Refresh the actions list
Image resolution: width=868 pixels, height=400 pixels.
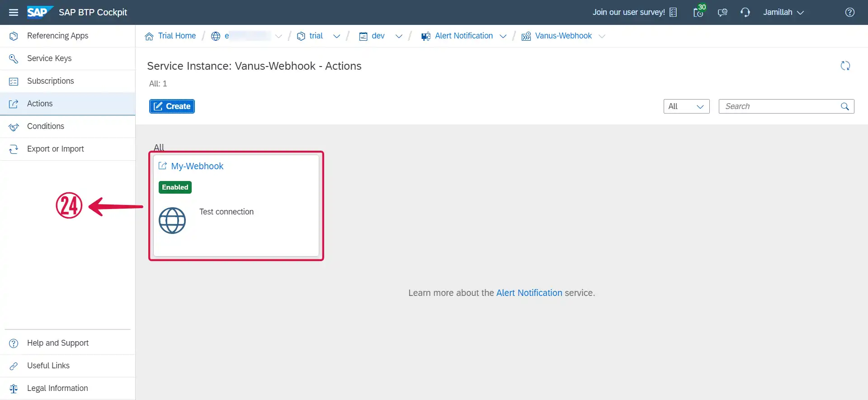(x=845, y=66)
